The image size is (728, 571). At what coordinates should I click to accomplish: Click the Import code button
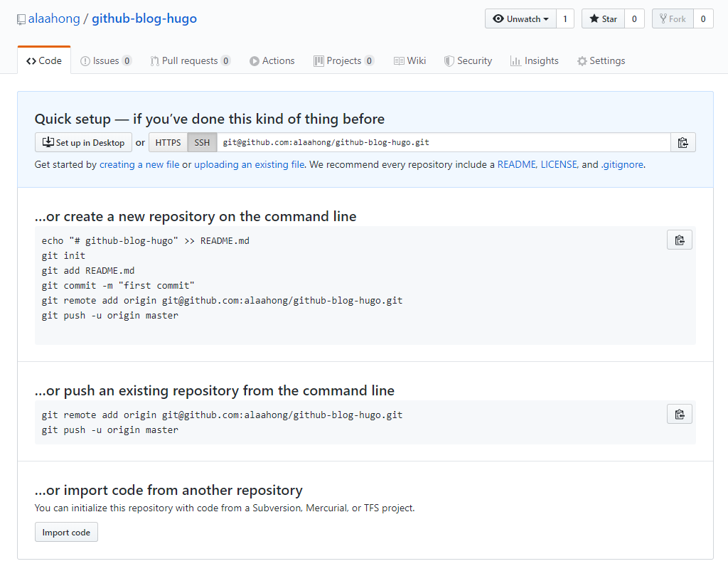66,532
